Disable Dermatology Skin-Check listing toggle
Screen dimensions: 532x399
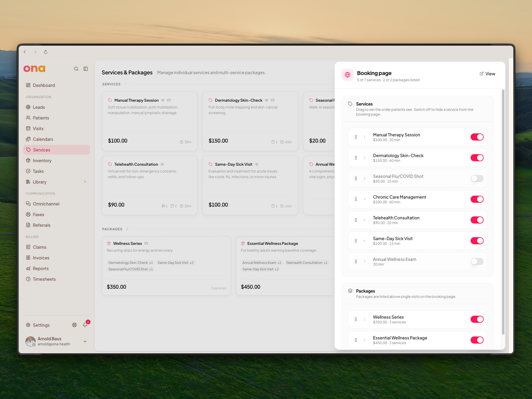tap(477, 158)
